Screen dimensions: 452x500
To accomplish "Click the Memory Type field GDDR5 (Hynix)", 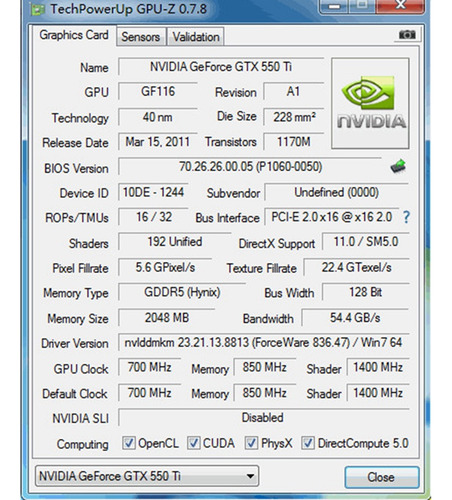I will (182, 292).
